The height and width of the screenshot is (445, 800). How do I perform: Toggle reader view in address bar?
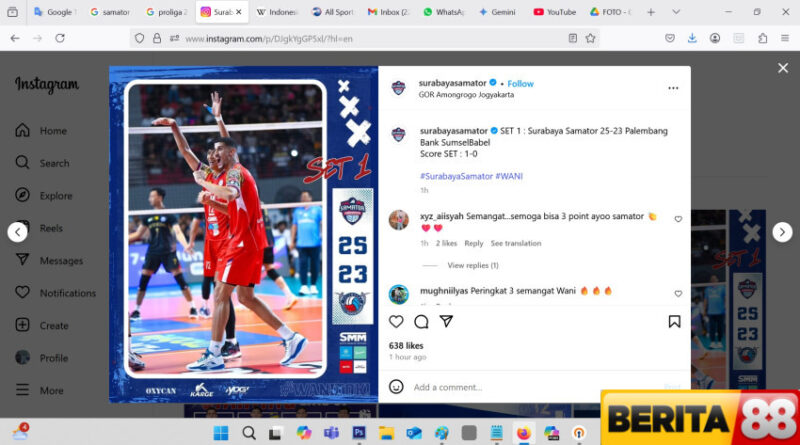[572, 38]
